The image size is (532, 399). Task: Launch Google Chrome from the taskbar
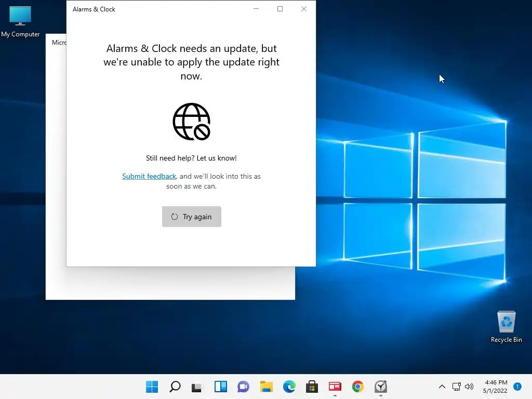point(357,387)
